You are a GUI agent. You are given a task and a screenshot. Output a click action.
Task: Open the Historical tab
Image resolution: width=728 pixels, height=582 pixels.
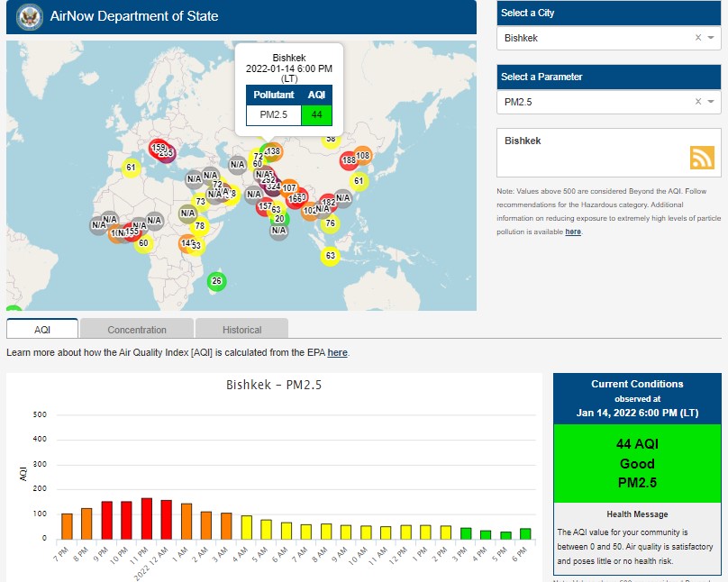pyautogui.click(x=241, y=330)
